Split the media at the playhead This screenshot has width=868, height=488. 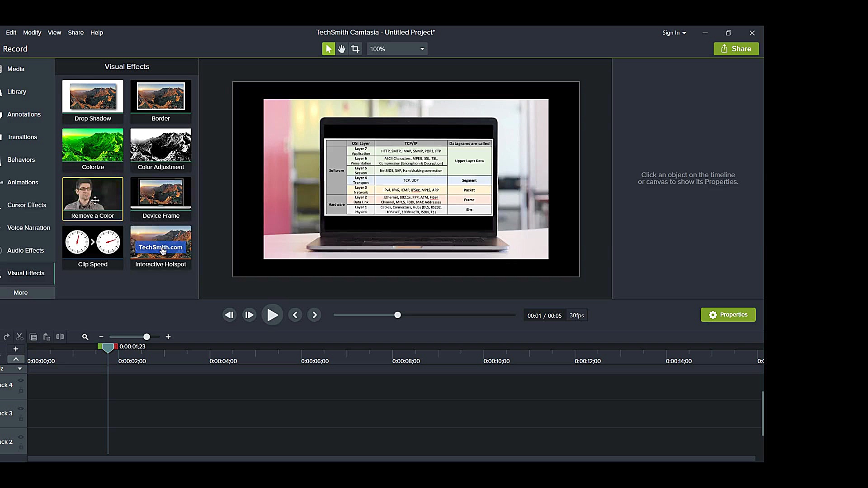60,337
